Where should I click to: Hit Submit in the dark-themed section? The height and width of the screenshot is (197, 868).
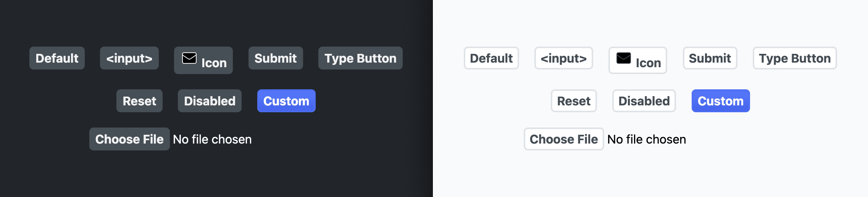click(276, 58)
